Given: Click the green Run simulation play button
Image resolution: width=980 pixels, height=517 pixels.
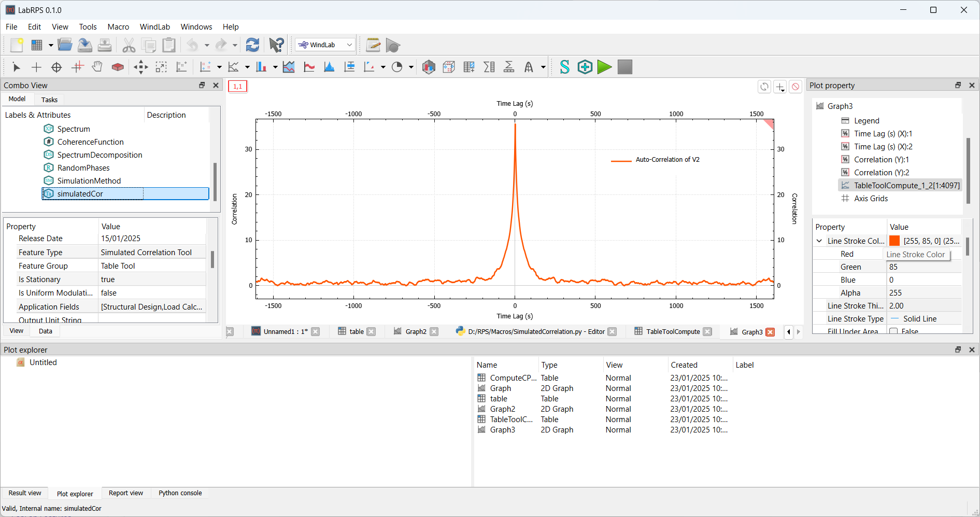Looking at the screenshot, I should pyautogui.click(x=604, y=67).
